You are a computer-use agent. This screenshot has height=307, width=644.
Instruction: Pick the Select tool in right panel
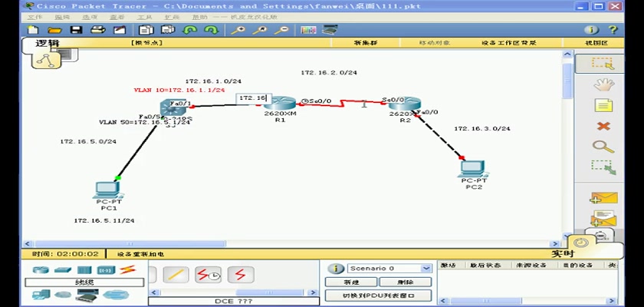(x=603, y=64)
